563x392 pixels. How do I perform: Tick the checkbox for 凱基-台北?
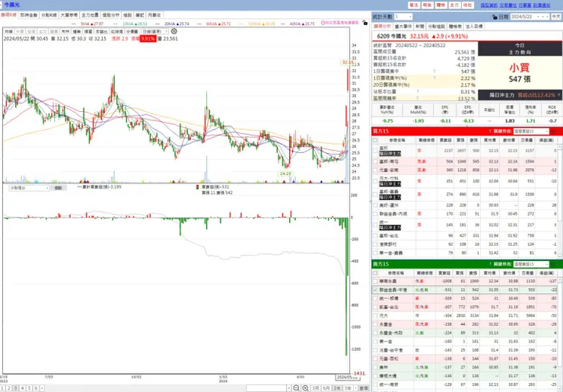(x=375, y=308)
